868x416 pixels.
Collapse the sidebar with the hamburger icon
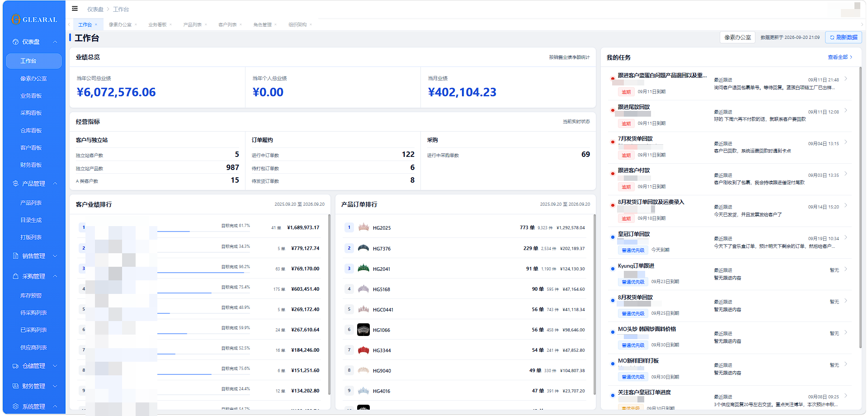tap(75, 9)
